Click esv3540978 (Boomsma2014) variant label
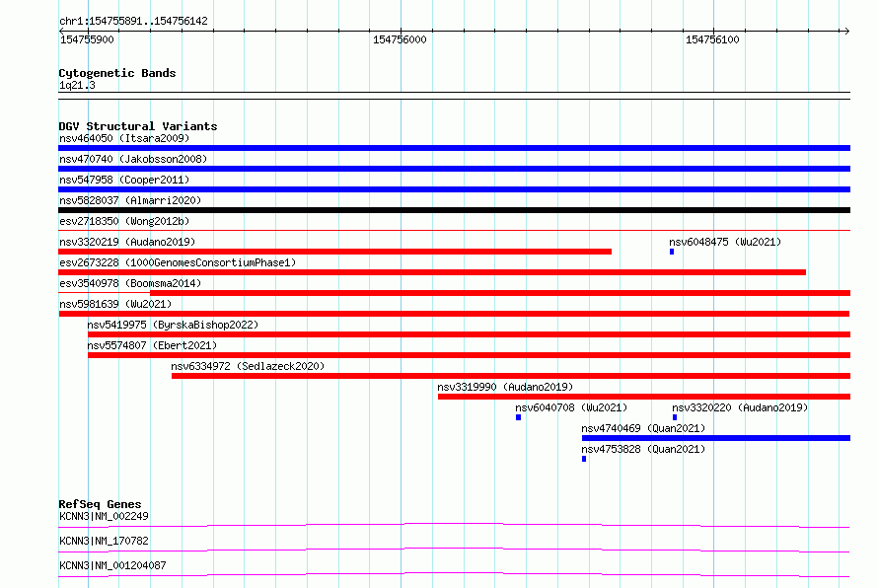878x588 pixels. click(x=130, y=283)
